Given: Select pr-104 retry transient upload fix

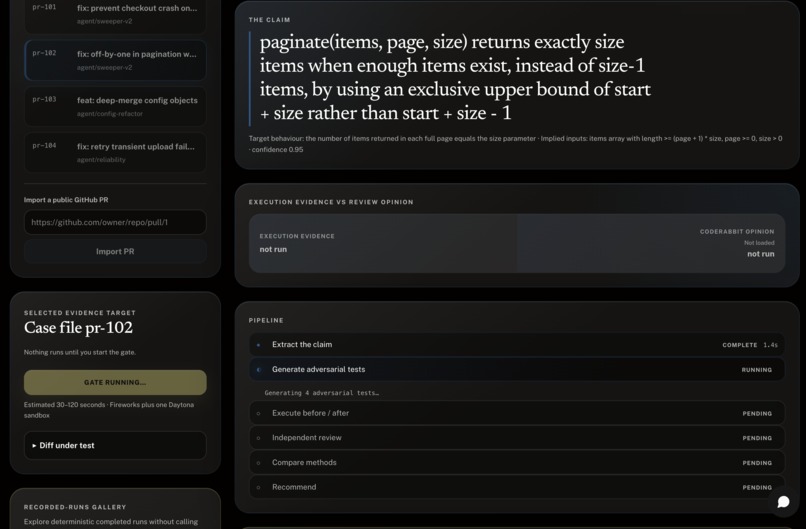Looking at the screenshot, I should (115, 153).
